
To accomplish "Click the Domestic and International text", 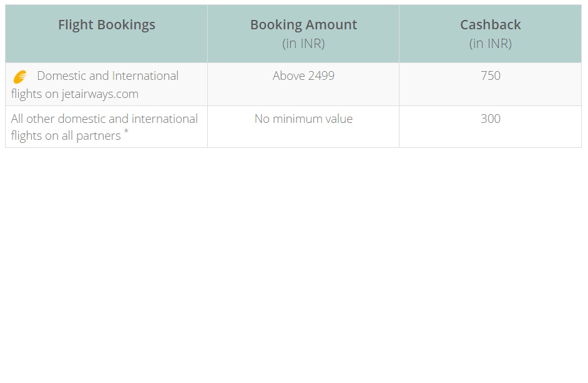I will tap(107, 75).
